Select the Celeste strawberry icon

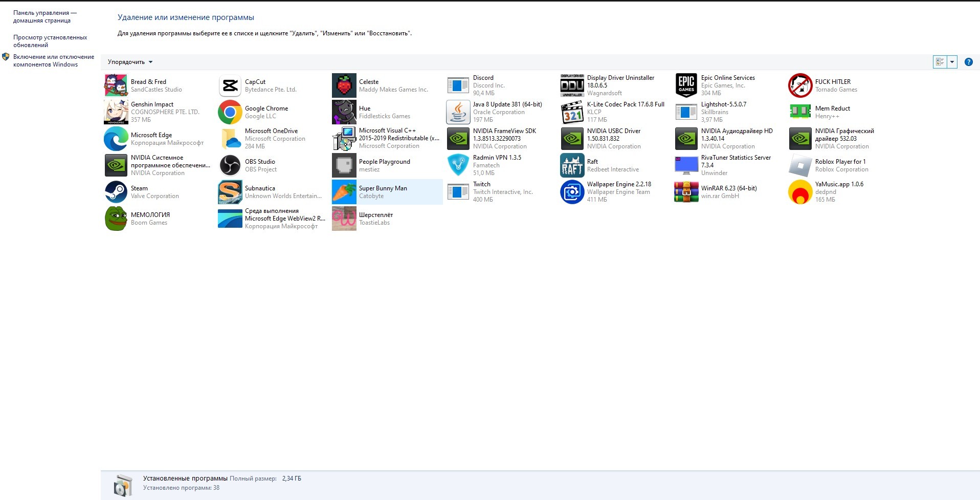tap(344, 85)
